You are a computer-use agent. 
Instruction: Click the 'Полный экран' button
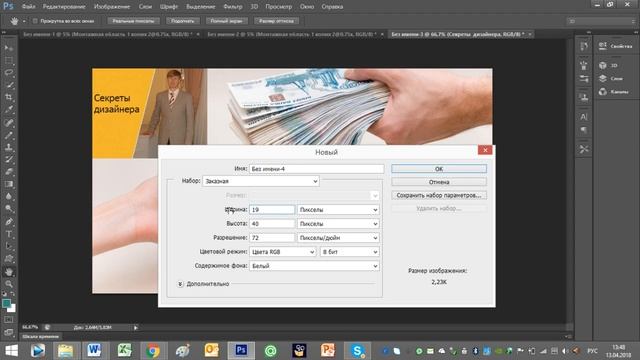[227, 21]
